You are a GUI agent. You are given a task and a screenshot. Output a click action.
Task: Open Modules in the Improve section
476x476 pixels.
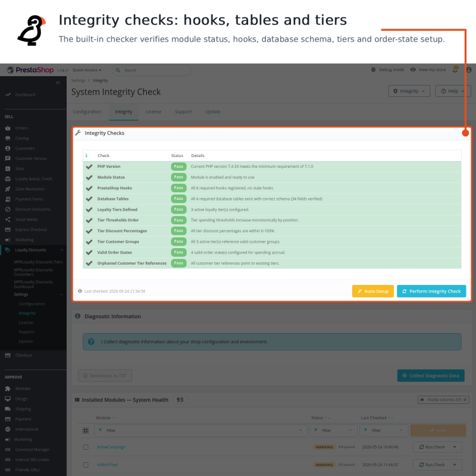(x=23, y=389)
